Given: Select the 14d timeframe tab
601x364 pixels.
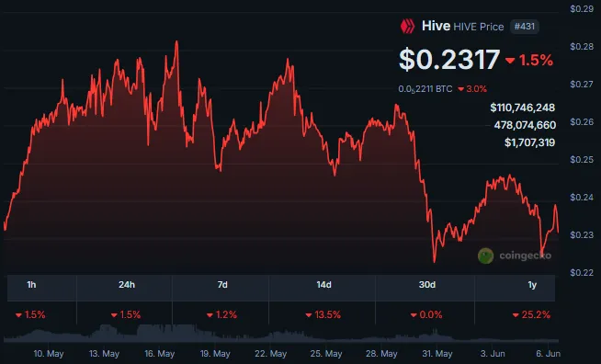Looking at the screenshot, I should coord(323,285).
